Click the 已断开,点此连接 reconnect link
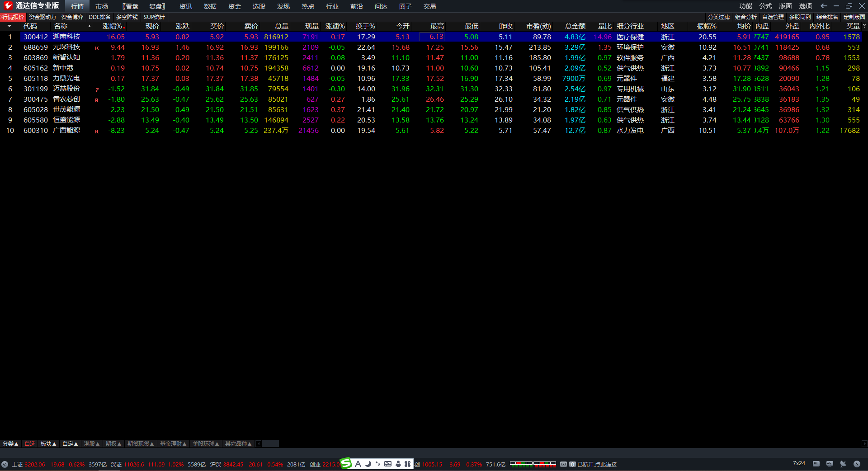This screenshot has width=868, height=471. (x=597, y=465)
